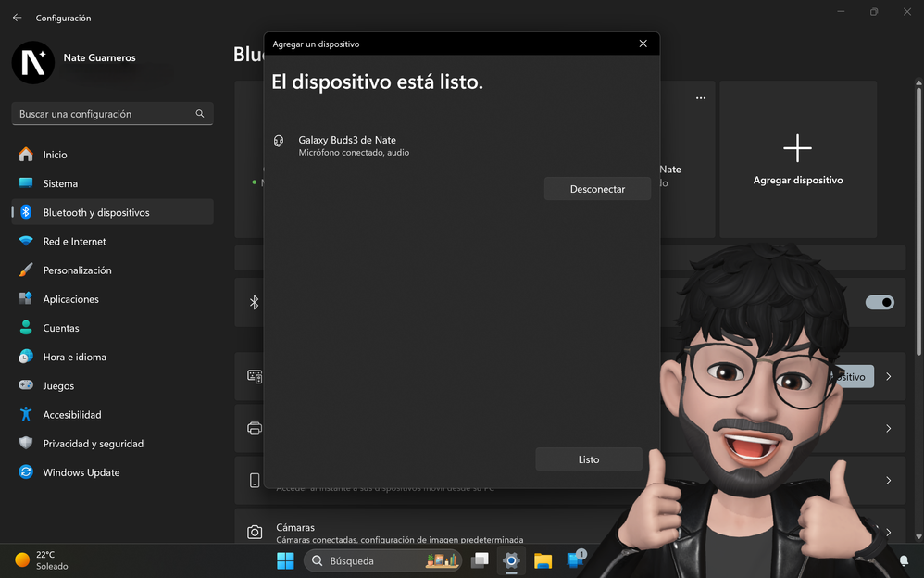The image size is (924, 578).
Task: Go to Cuentas settings
Action: tap(113, 328)
